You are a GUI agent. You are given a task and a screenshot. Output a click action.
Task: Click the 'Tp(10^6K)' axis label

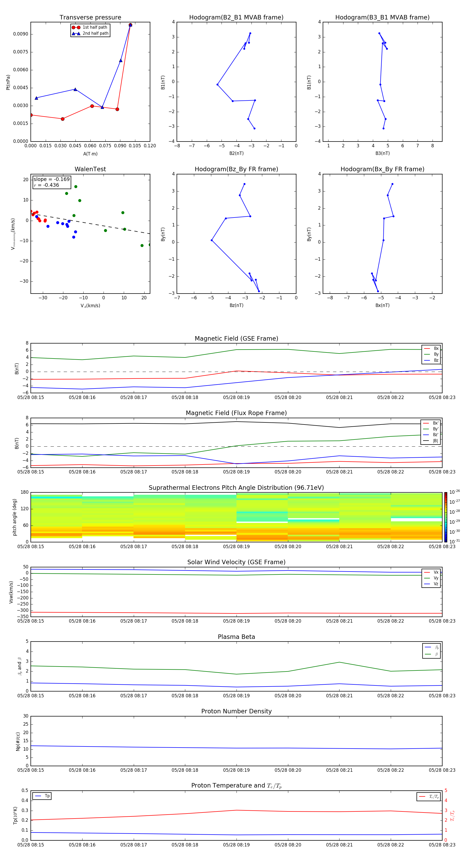click(15, 815)
